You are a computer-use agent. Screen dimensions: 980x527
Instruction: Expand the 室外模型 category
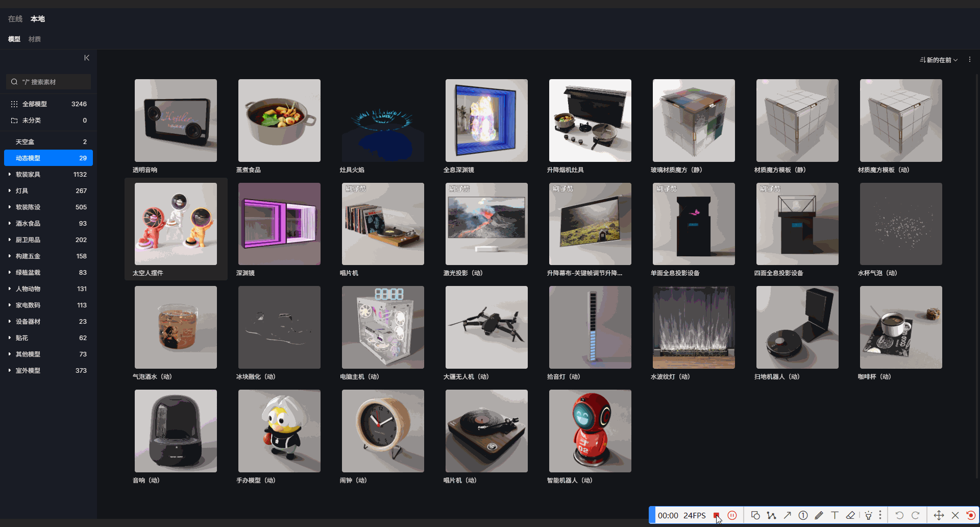click(10, 370)
